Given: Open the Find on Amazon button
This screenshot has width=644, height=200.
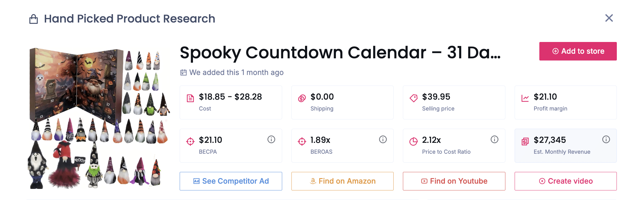Looking at the screenshot, I should [342, 181].
